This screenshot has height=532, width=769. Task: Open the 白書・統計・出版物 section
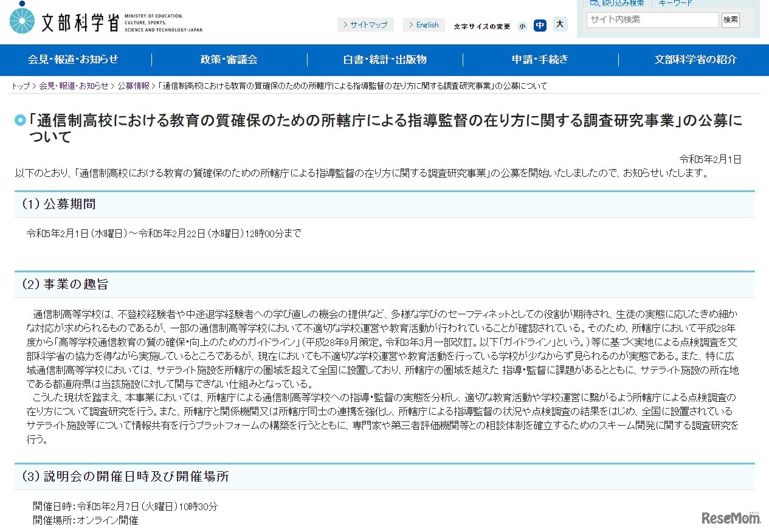(385, 60)
